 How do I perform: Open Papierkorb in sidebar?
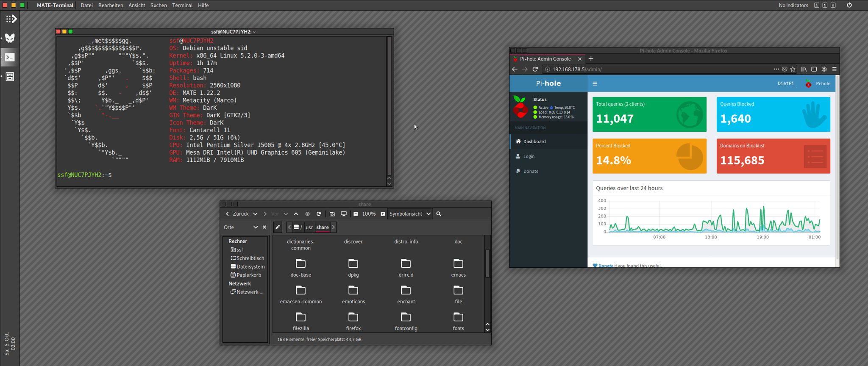[246, 275]
